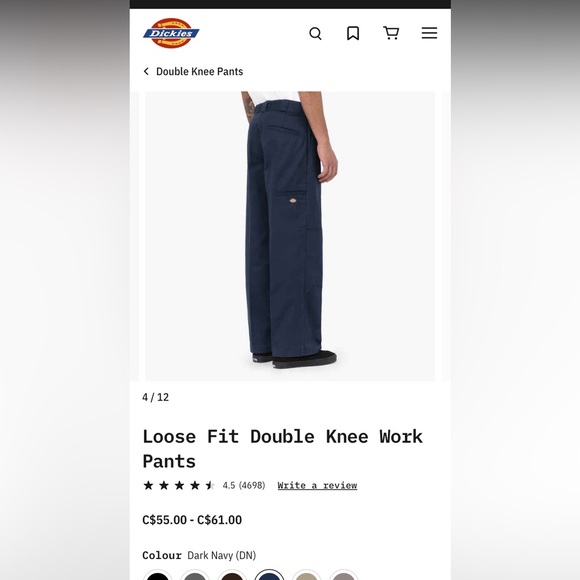Click the back chevron arrow
This screenshot has height=580, width=580.
[146, 71]
